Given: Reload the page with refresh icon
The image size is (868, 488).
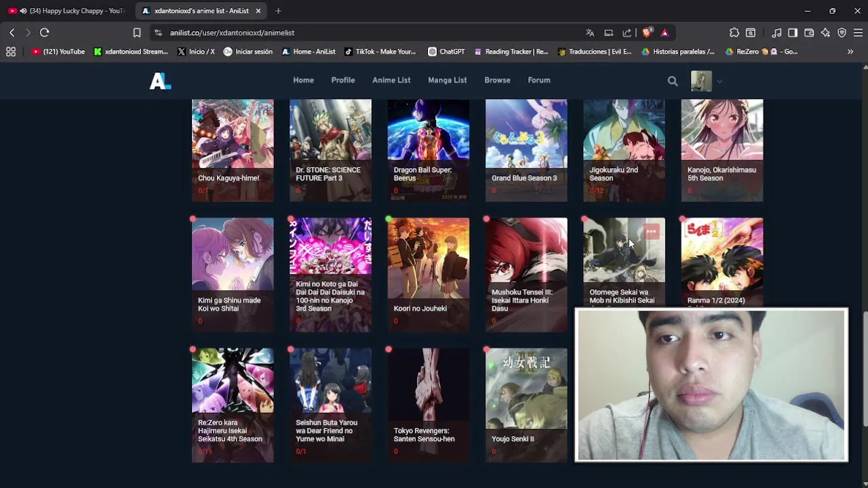Looking at the screenshot, I should (x=45, y=33).
